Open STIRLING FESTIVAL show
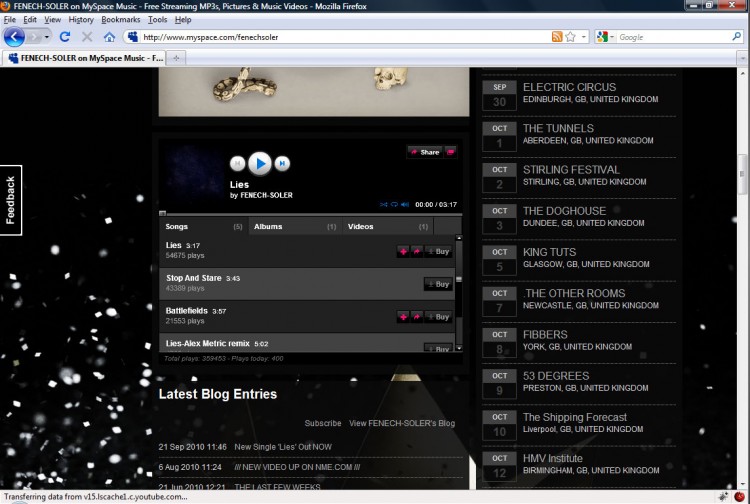750x504 pixels. [x=571, y=170]
